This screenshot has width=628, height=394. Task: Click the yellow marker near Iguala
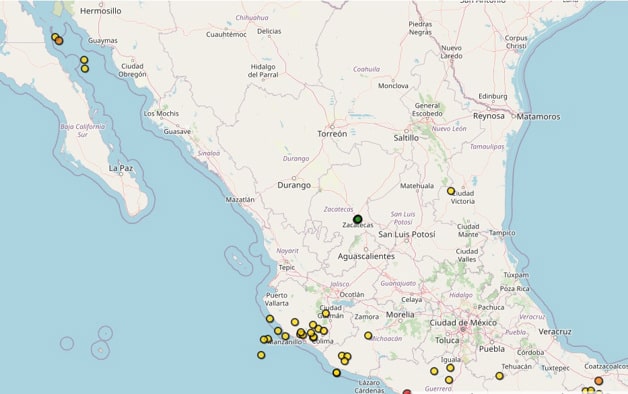click(450, 368)
